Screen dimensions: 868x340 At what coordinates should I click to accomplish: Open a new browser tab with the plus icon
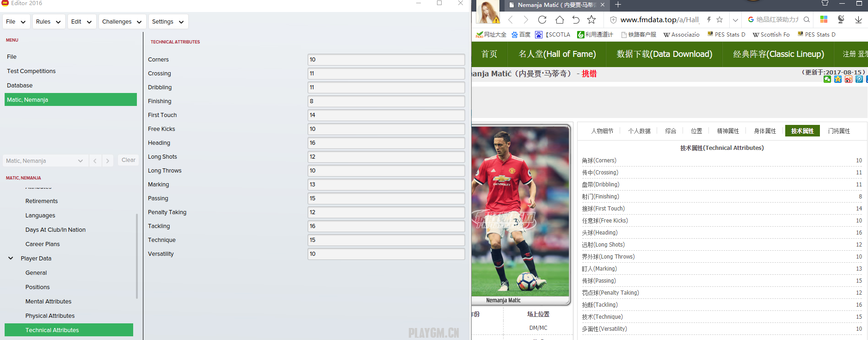coord(618,5)
